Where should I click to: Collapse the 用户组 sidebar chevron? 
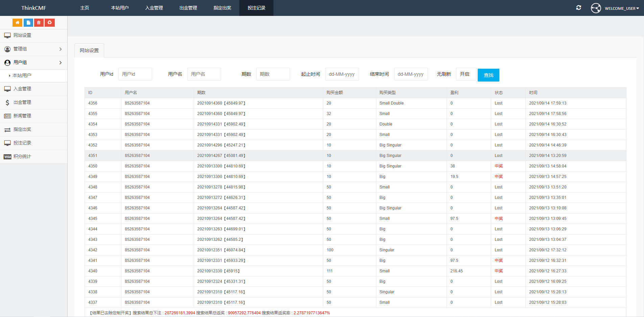point(61,63)
